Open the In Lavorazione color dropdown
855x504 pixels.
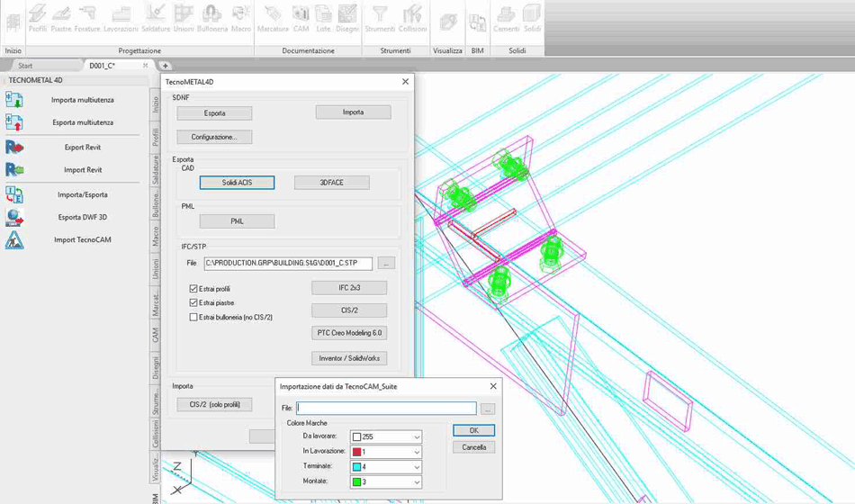(x=417, y=452)
